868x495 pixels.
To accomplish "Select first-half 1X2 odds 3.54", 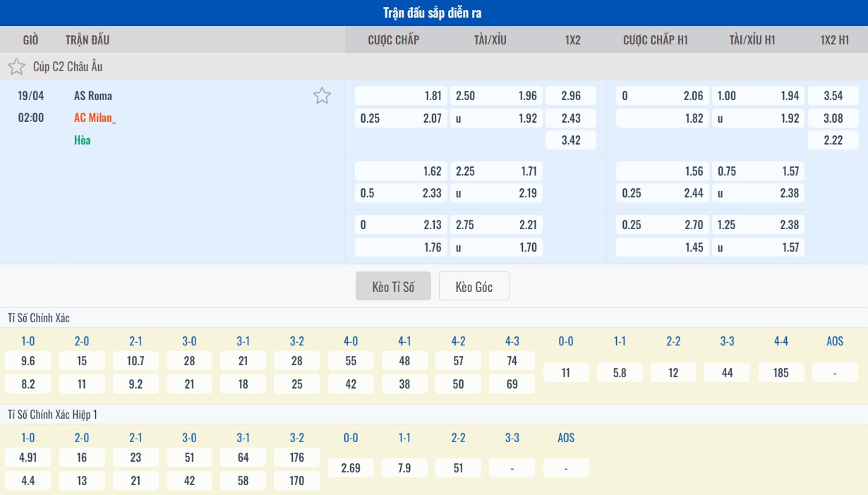I will tap(833, 96).
